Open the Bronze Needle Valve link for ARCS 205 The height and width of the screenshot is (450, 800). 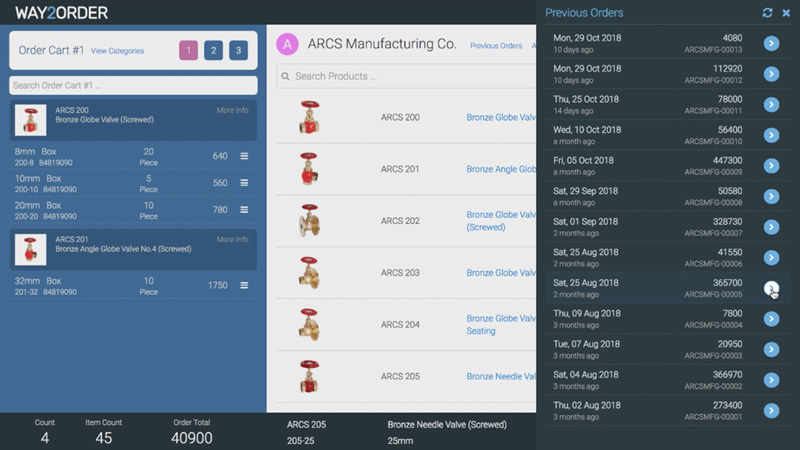pyautogui.click(x=501, y=376)
